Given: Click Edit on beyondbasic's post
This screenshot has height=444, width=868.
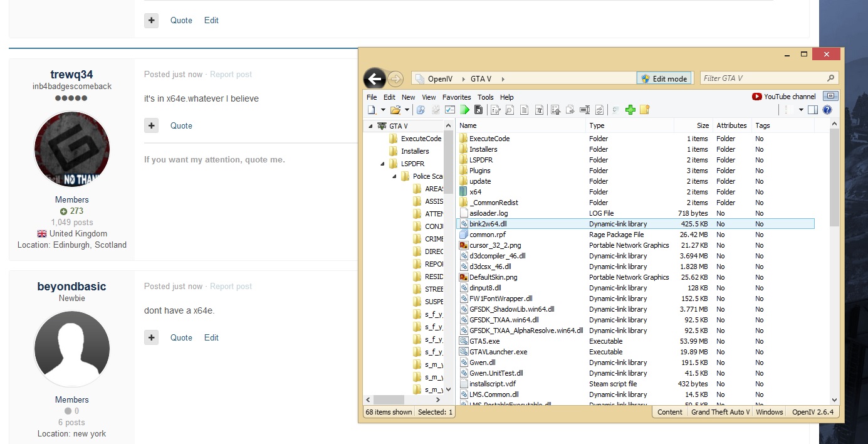Looking at the screenshot, I should [211, 337].
